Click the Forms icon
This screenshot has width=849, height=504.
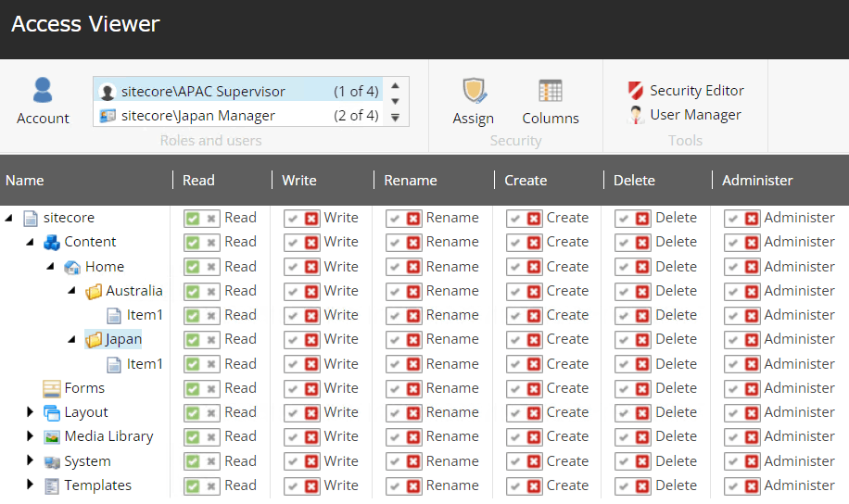coord(51,389)
